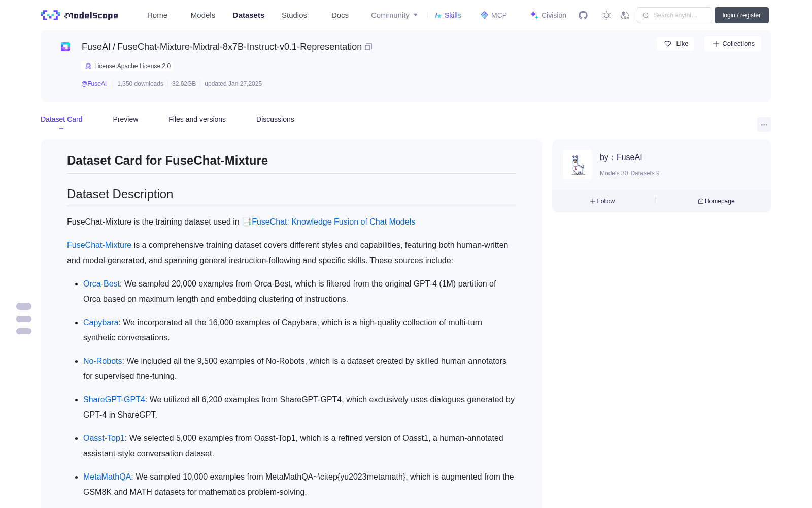This screenshot has height=508, width=812.
Task: Click the '1,350 downloads' text
Action: pyautogui.click(x=141, y=84)
